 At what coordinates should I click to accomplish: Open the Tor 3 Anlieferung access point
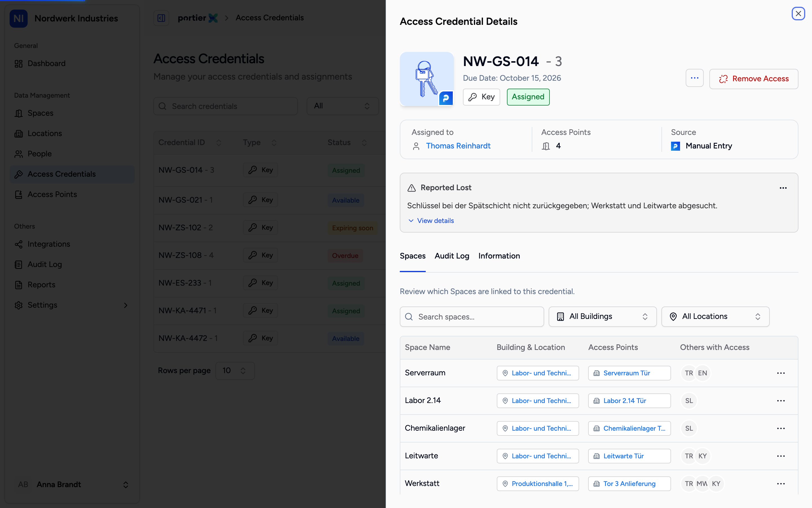(629, 484)
